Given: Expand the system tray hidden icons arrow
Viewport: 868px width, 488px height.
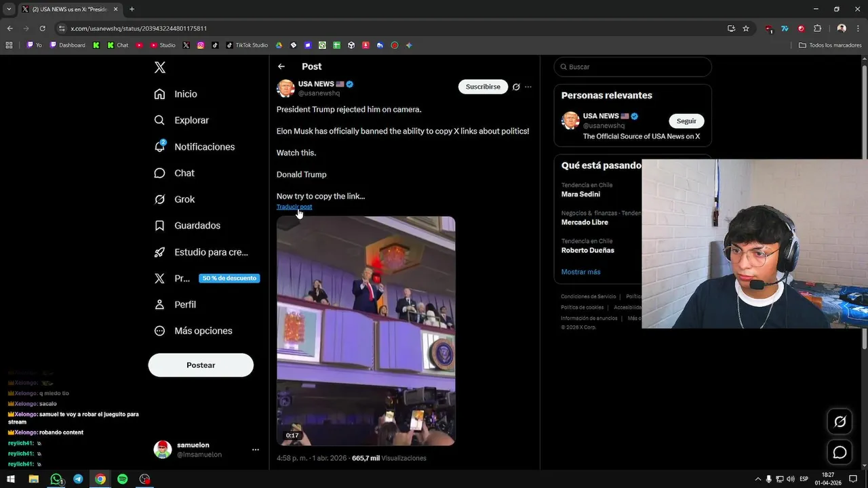Looking at the screenshot, I should 758,479.
